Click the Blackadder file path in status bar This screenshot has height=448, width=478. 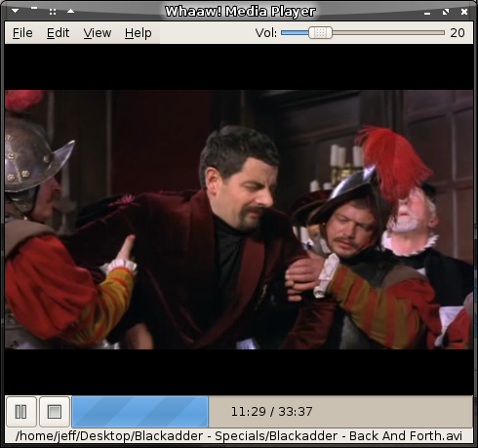(239, 436)
